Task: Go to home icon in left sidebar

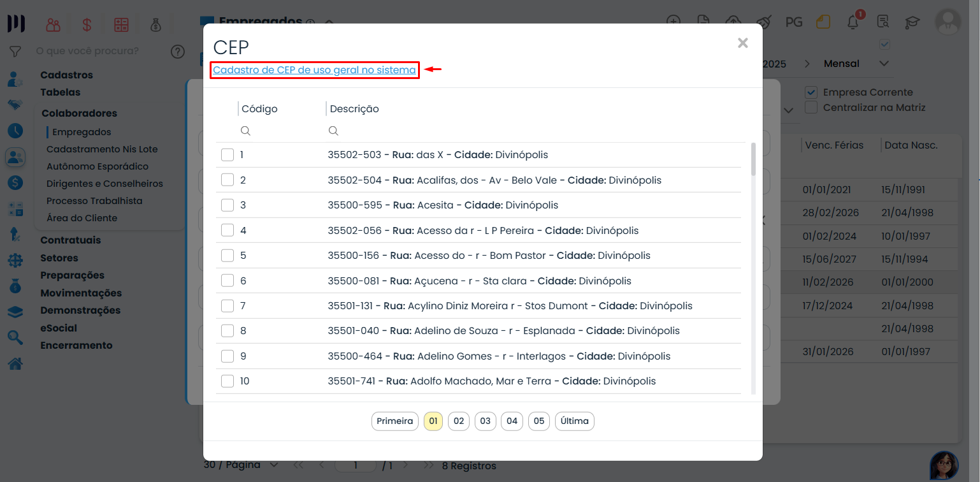Action: (x=15, y=363)
